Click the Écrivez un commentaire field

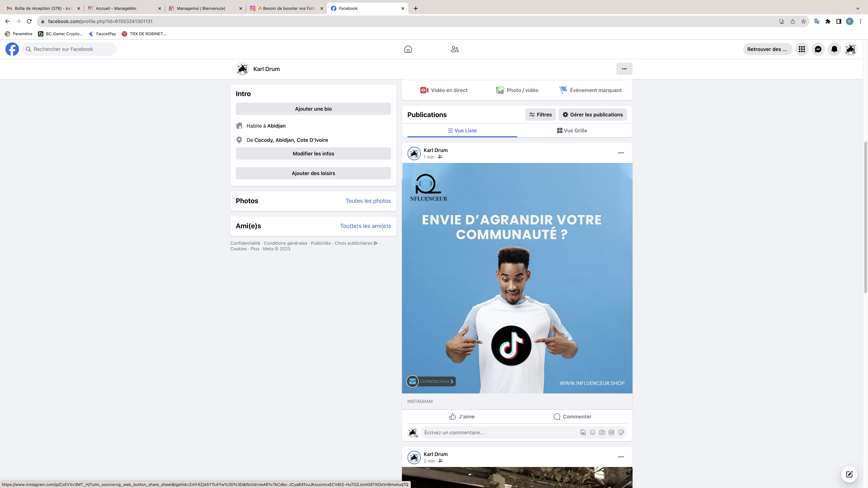coord(499,432)
